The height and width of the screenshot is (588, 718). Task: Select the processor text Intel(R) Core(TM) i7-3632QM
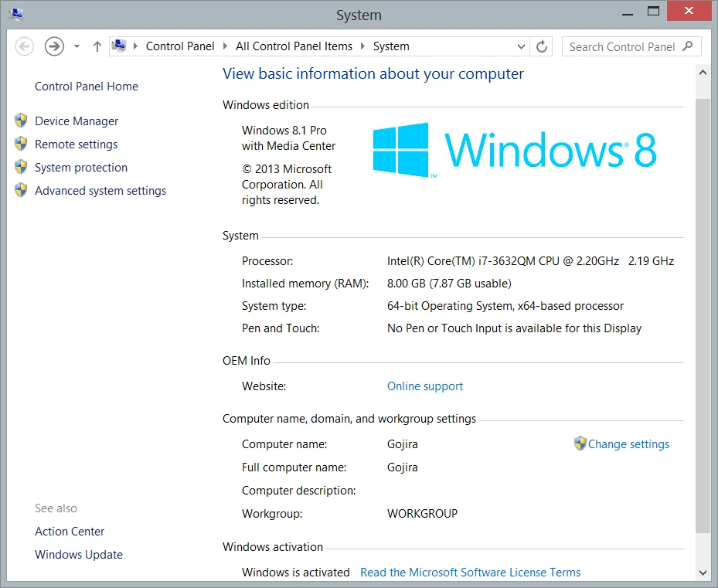[x=461, y=261]
